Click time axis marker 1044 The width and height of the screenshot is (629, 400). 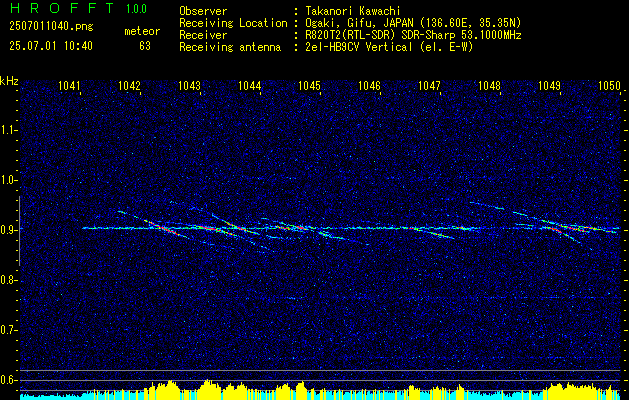[x=250, y=85]
